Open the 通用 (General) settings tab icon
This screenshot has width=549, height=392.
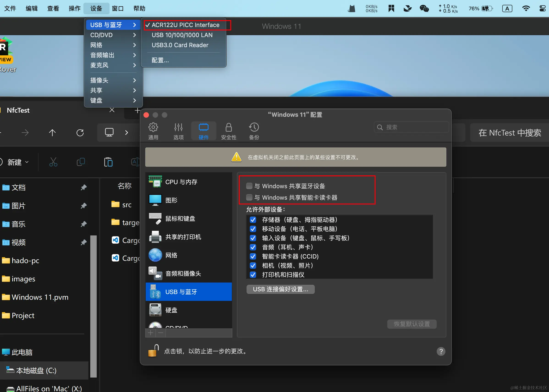click(x=153, y=128)
